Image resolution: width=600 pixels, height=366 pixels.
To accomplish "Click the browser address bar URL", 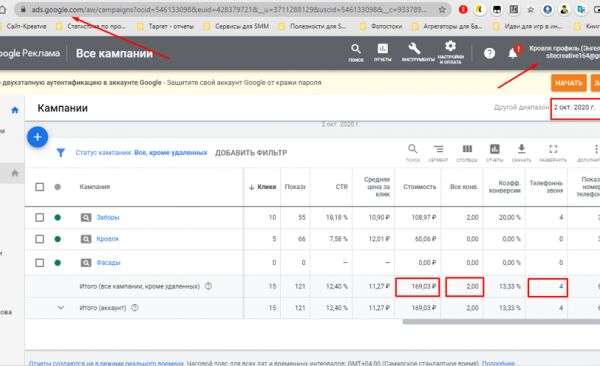I will (229, 10).
